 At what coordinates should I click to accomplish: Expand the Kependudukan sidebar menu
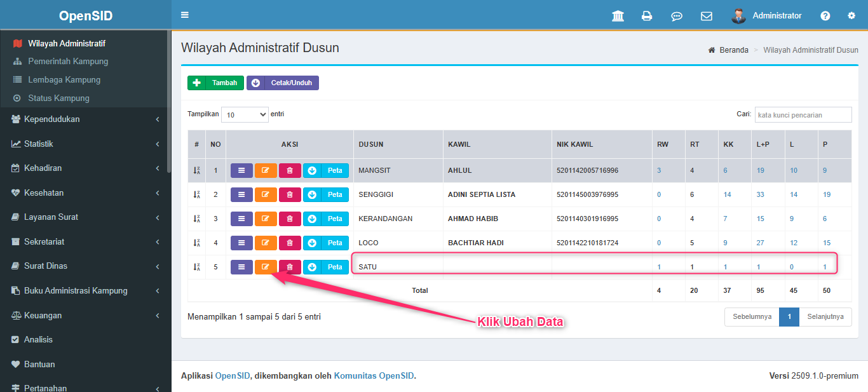pyautogui.click(x=86, y=119)
